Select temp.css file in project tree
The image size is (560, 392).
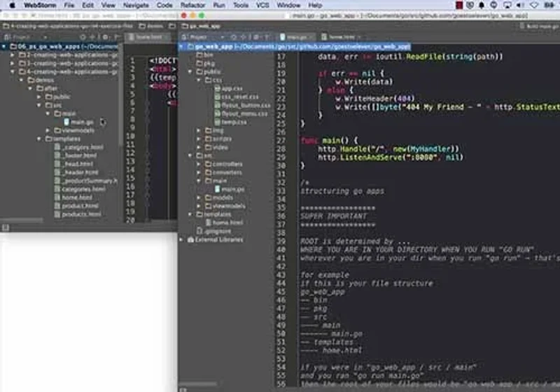pyautogui.click(x=230, y=122)
